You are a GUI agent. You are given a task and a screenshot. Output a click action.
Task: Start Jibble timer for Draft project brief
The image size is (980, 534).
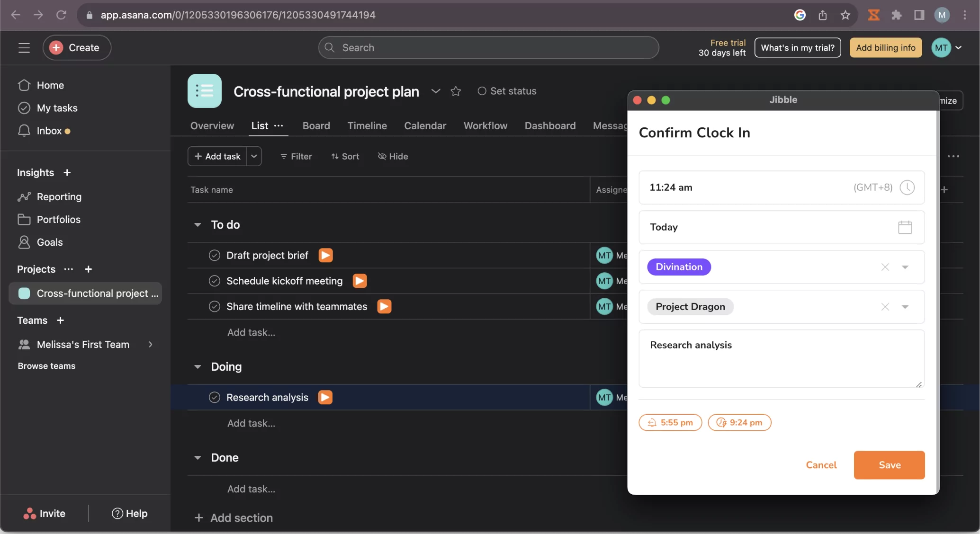pos(325,255)
